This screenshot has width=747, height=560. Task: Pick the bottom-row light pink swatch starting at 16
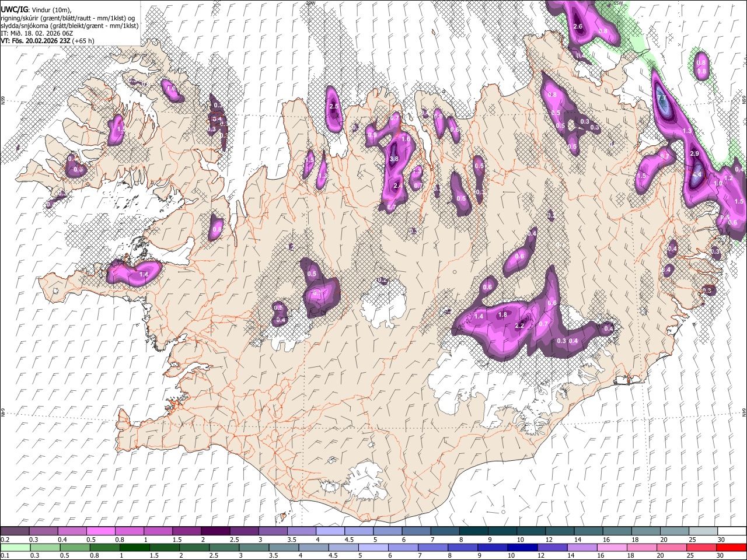coord(611,547)
